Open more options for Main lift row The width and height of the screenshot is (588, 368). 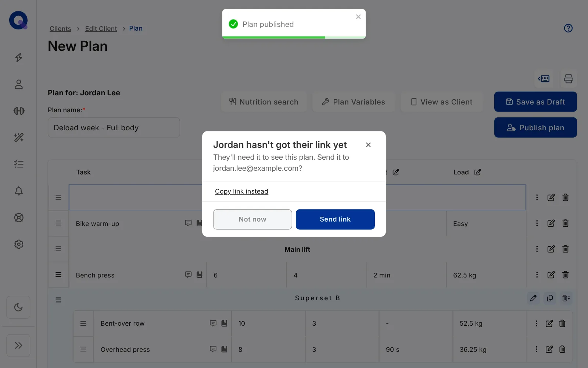(537, 249)
